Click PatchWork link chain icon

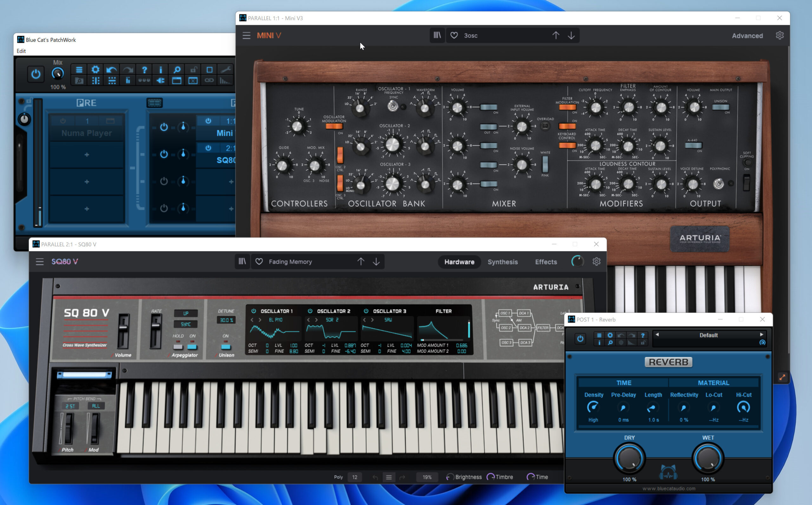point(209,81)
